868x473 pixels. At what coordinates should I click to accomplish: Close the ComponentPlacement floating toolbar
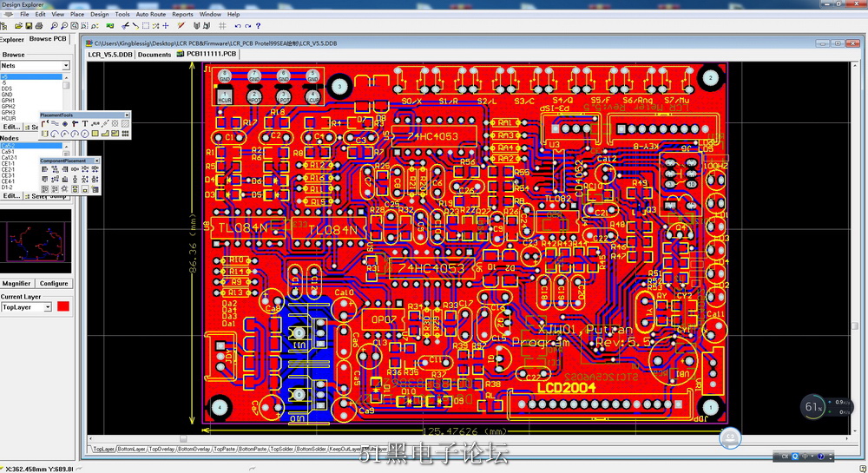click(97, 161)
